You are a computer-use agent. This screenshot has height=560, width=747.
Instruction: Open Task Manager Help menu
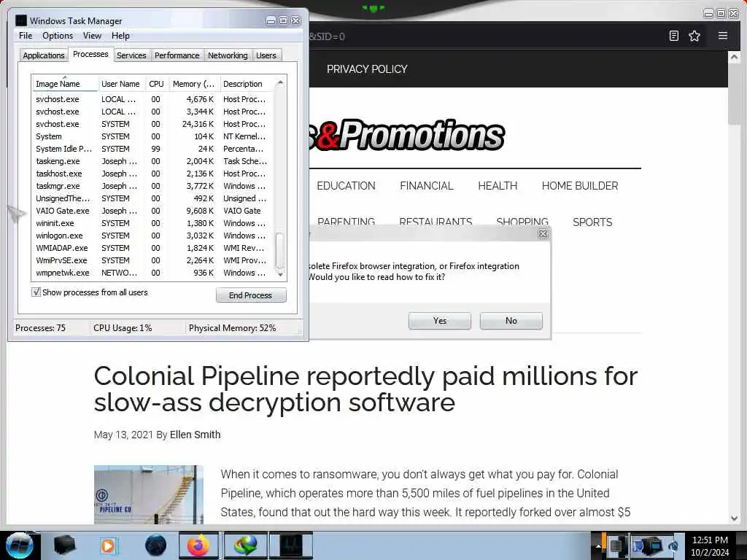click(120, 36)
